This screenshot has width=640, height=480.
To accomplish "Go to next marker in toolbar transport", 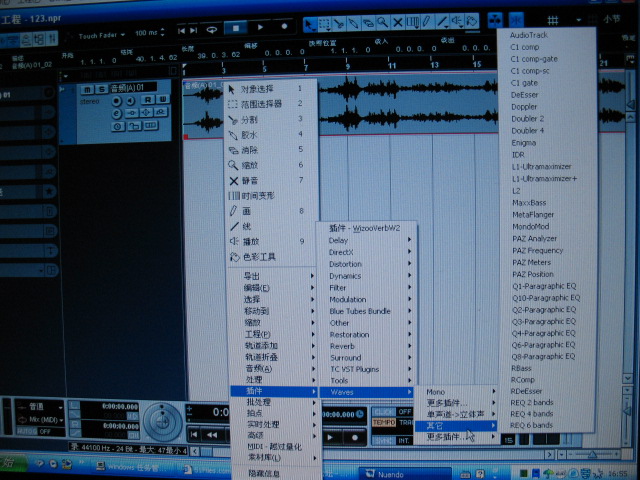I will [194, 30].
